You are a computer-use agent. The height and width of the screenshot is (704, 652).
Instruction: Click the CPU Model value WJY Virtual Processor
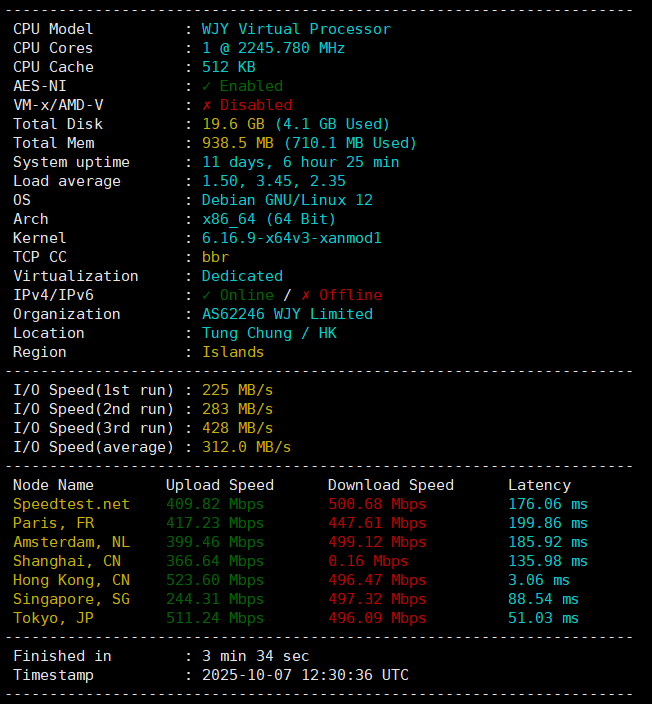[x=296, y=29]
